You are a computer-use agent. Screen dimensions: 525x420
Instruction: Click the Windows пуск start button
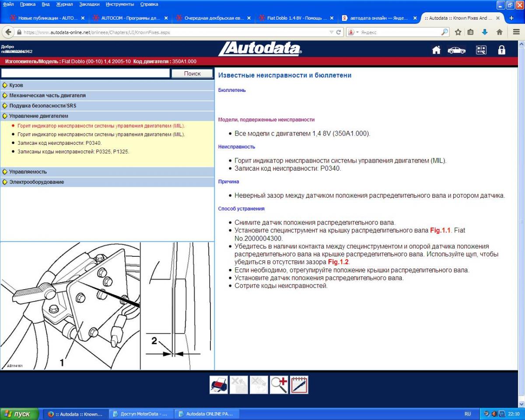(x=20, y=414)
